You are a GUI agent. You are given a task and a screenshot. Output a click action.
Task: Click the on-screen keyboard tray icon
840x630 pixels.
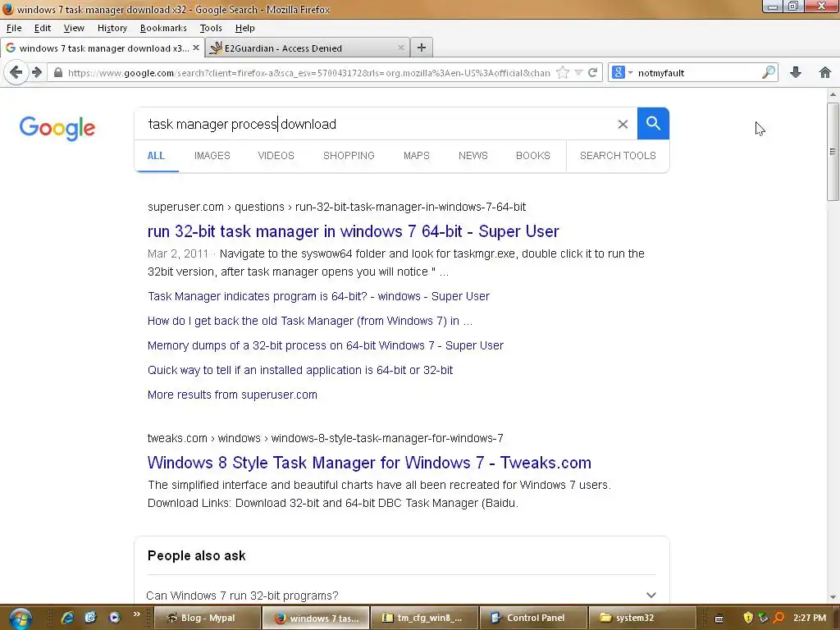(x=719, y=619)
